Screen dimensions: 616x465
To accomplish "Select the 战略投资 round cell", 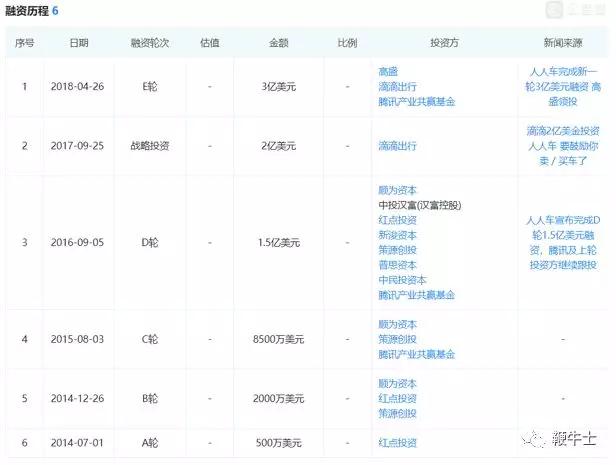I will point(150,146).
